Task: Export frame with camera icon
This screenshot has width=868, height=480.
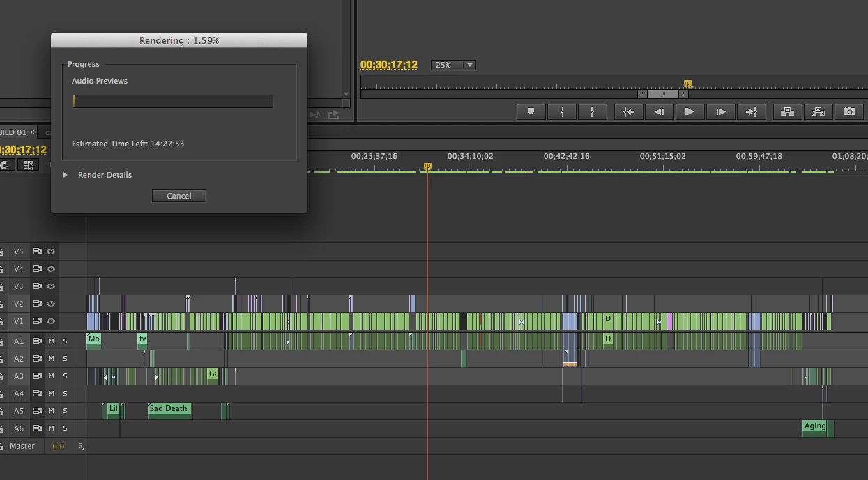Action: pyautogui.click(x=848, y=111)
